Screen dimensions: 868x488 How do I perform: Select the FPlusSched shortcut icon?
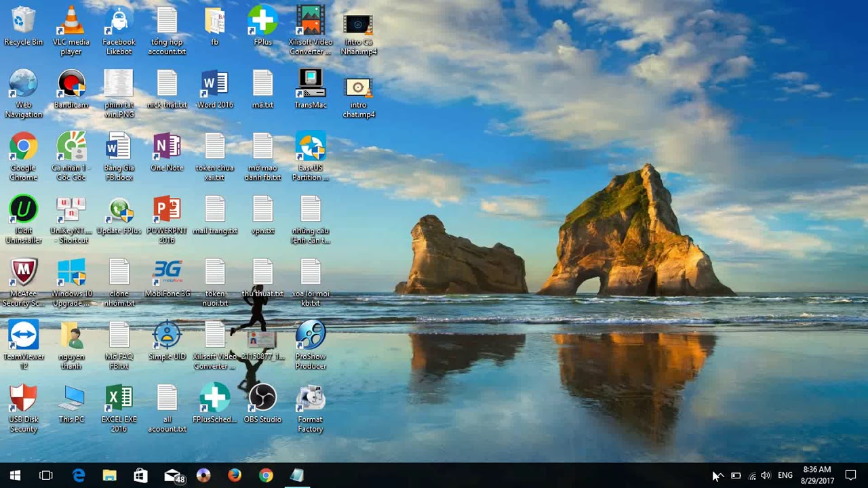click(215, 404)
